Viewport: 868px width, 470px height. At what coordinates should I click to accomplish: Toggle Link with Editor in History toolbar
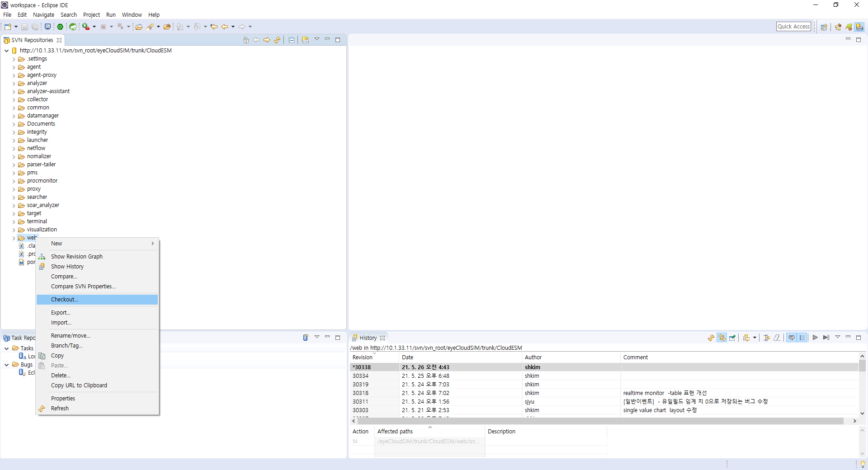[x=722, y=338]
